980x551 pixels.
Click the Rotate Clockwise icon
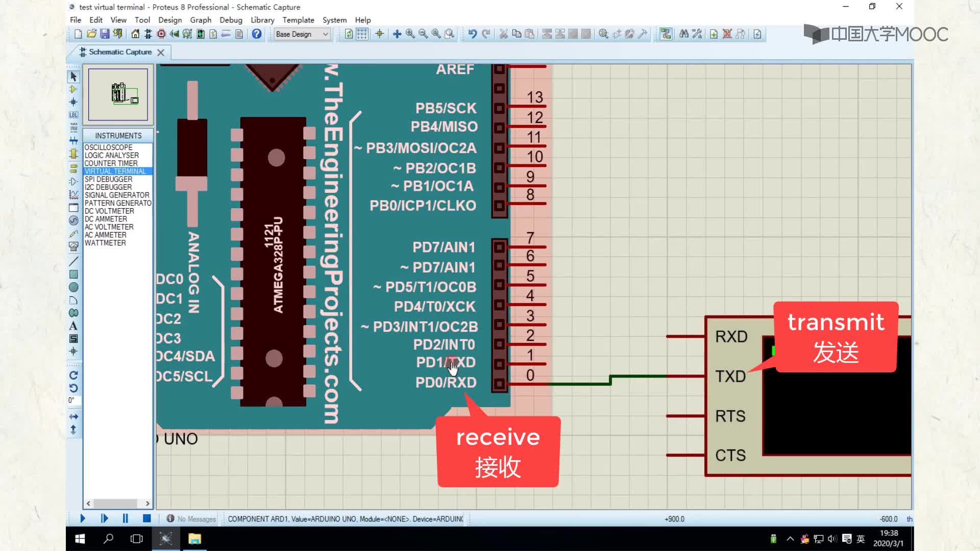click(73, 375)
